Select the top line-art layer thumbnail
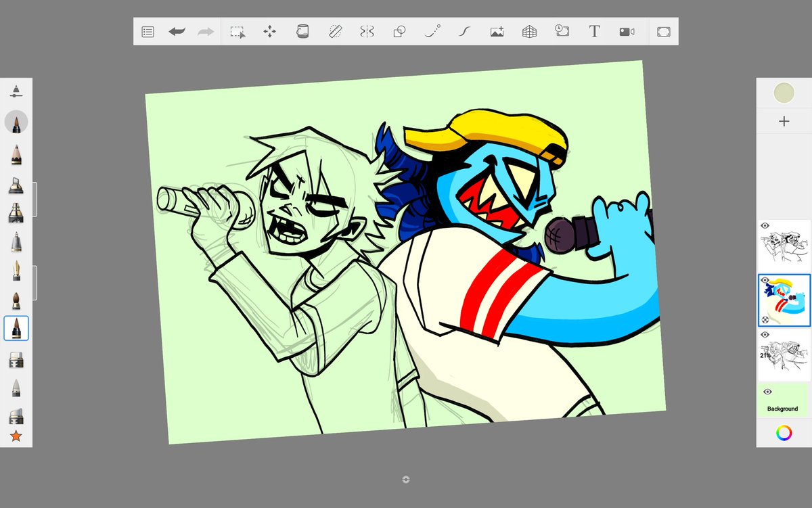 [x=784, y=245]
